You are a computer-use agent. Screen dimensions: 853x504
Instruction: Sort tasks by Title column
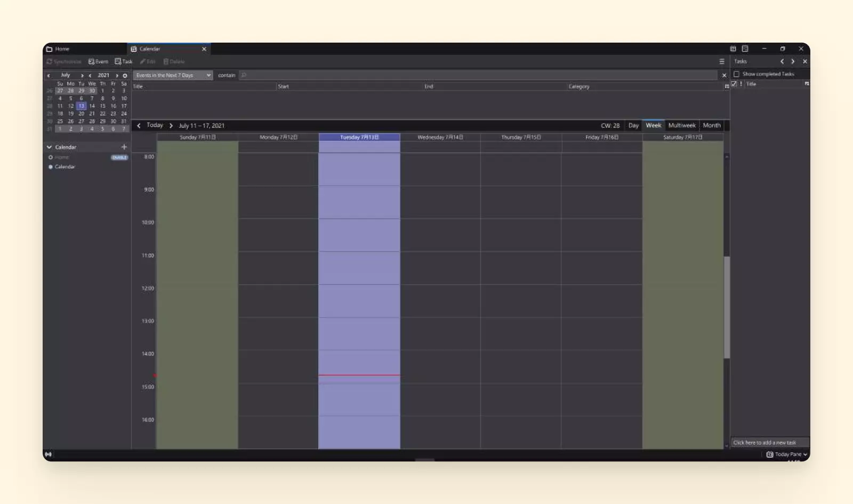point(774,84)
